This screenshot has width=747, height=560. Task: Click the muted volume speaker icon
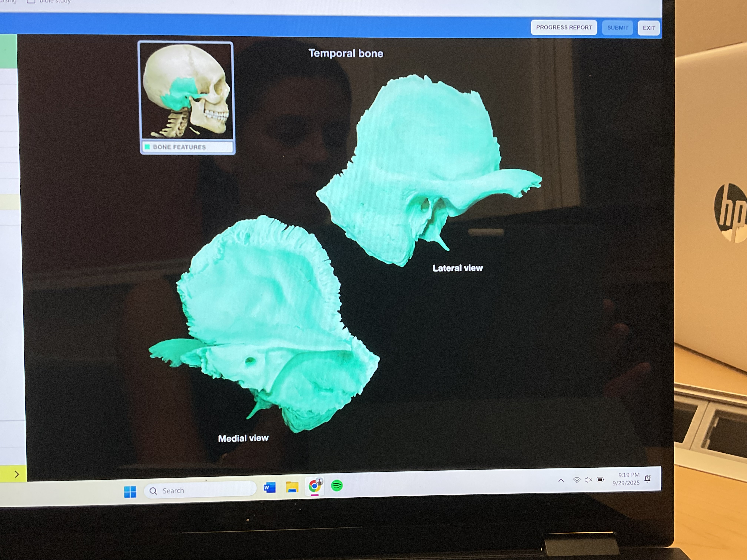588,480
